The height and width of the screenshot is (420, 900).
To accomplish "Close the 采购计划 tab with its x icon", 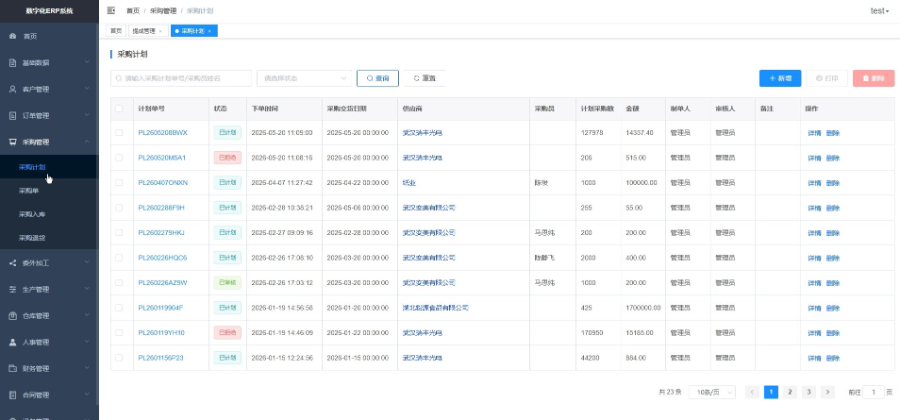I will (x=210, y=31).
